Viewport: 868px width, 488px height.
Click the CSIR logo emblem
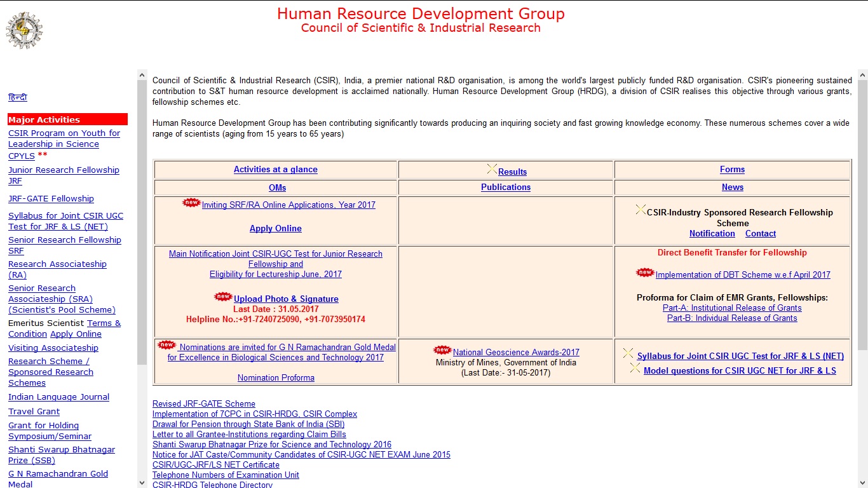25,30
